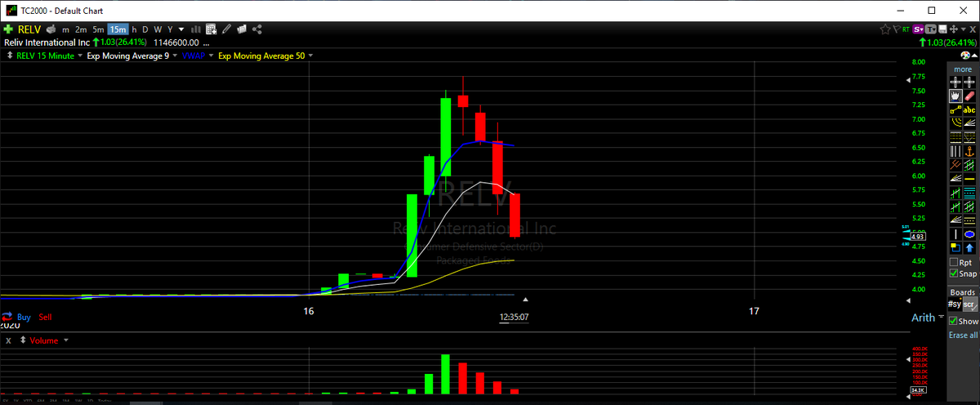This screenshot has height=405, width=980.
Task: Click the save chart floppy icon
Action: pos(943,29)
